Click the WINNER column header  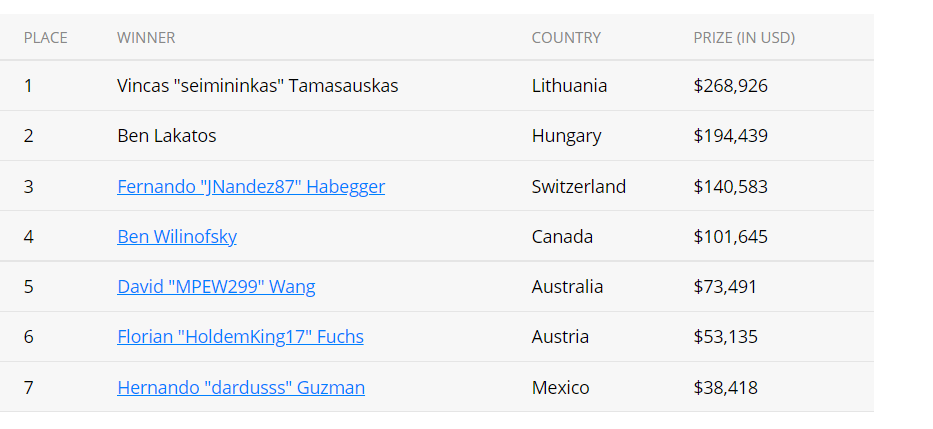tap(146, 38)
